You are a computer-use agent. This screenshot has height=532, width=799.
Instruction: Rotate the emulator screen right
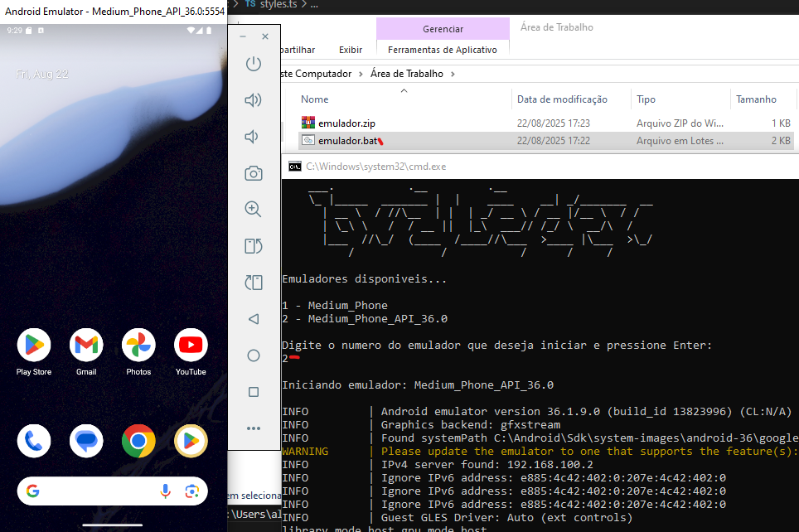pos(253,283)
